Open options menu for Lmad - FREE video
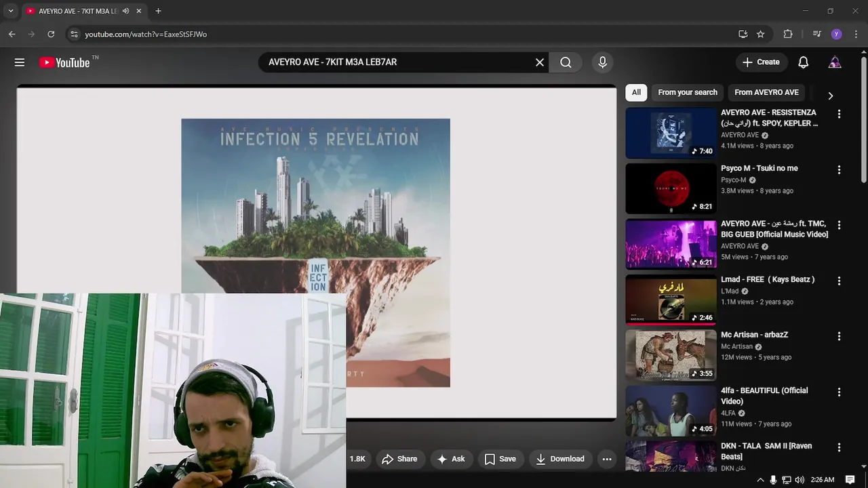868x488 pixels. click(x=839, y=281)
